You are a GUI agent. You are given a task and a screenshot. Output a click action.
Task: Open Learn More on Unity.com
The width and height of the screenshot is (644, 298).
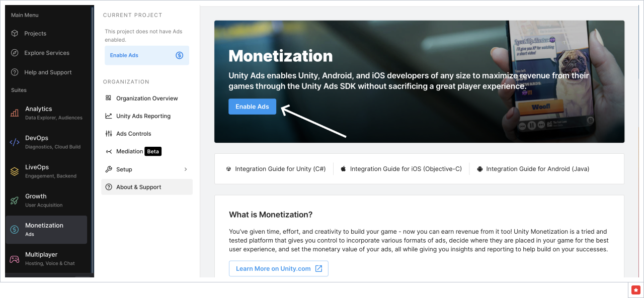(278, 268)
